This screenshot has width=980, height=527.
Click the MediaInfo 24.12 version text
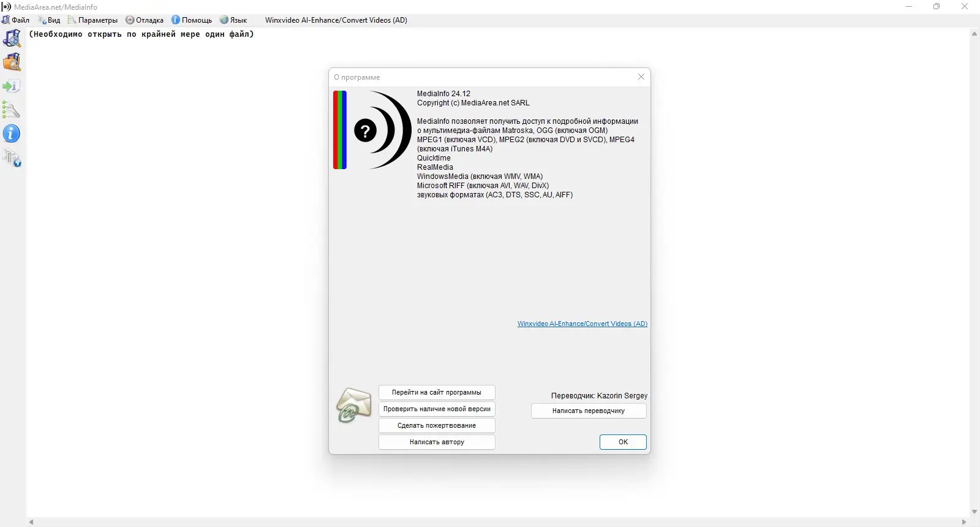coord(443,94)
